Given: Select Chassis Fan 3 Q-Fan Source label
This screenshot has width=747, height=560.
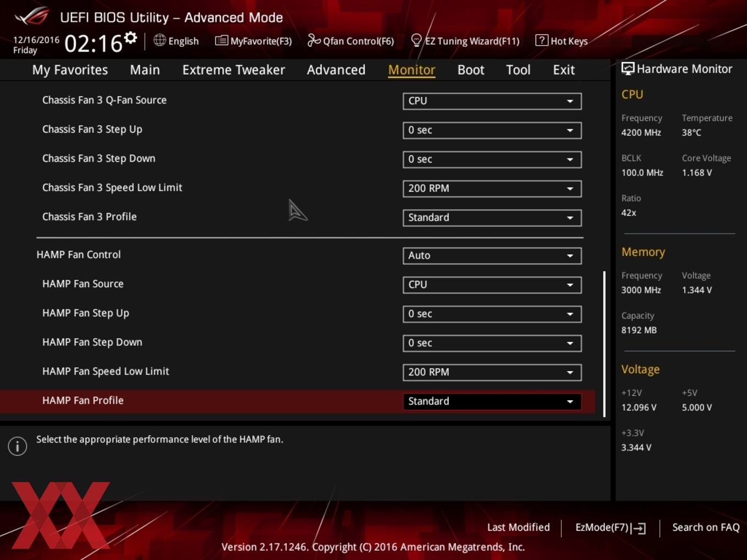Looking at the screenshot, I should click(x=104, y=100).
